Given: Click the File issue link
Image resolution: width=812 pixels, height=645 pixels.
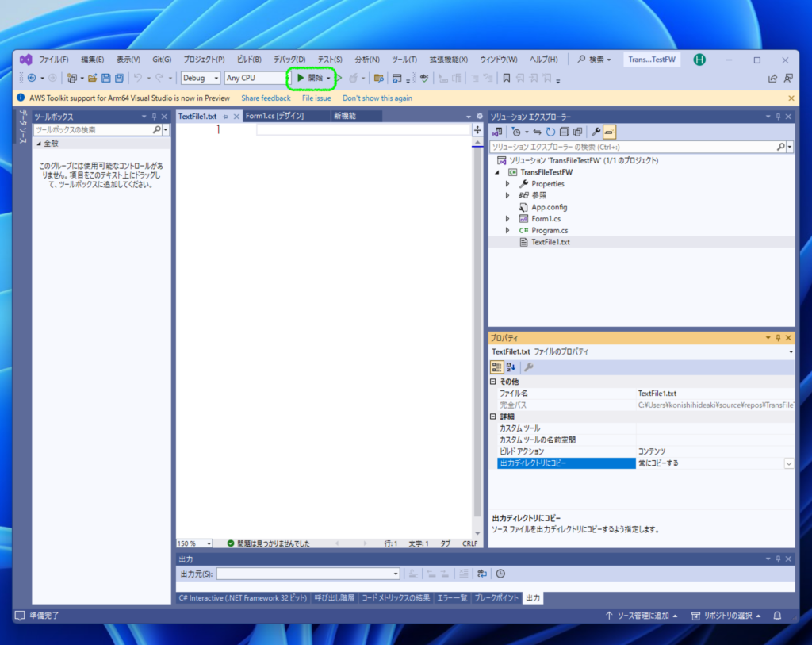Looking at the screenshot, I should [316, 98].
